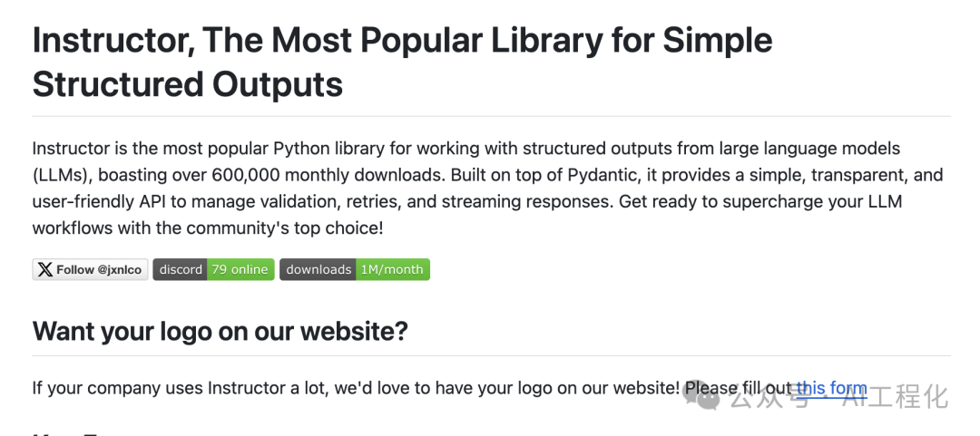This screenshot has width=980, height=436.
Task: Open the grey discord badge label
Action: [x=180, y=270]
